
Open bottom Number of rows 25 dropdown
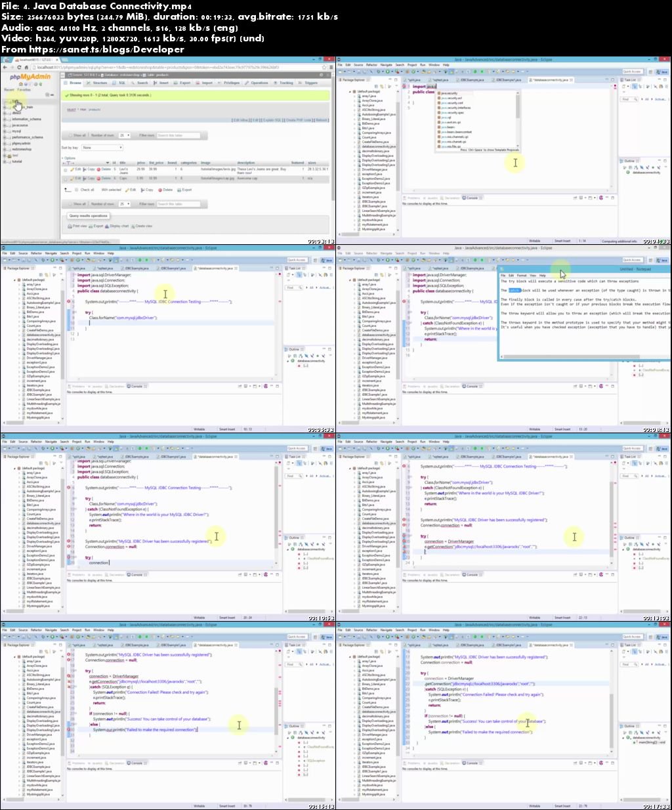125,204
